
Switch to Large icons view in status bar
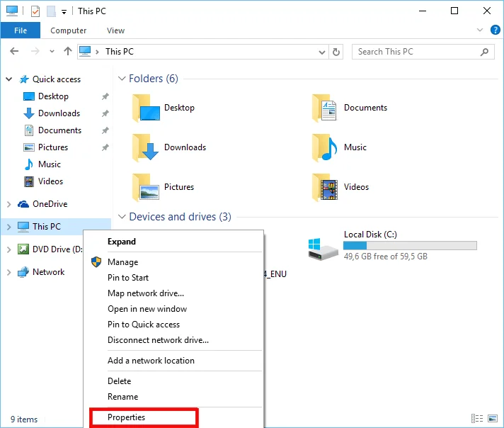point(493,418)
